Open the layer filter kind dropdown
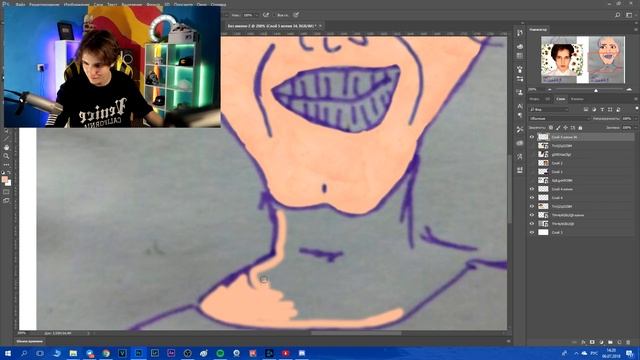The image size is (640, 360). [549, 109]
